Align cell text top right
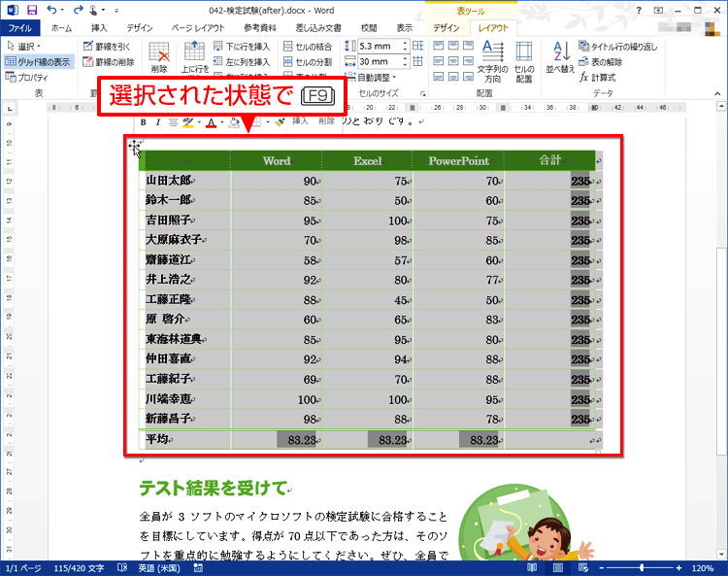Viewport: 728px width, 576px height. pos(469,46)
